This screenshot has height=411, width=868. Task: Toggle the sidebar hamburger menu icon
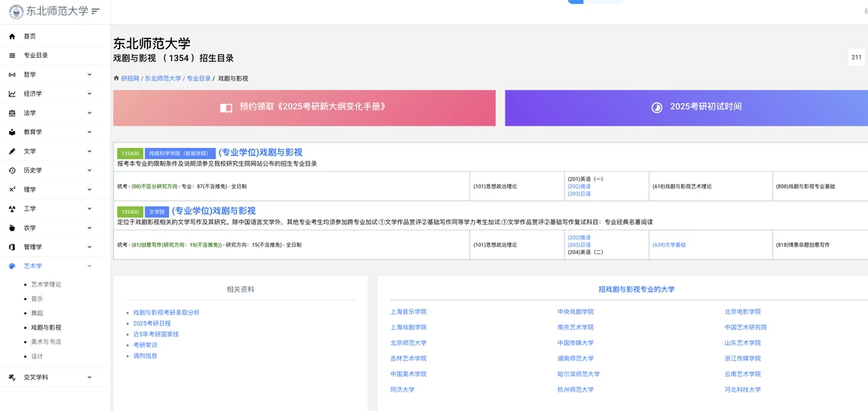[x=95, y=11]
